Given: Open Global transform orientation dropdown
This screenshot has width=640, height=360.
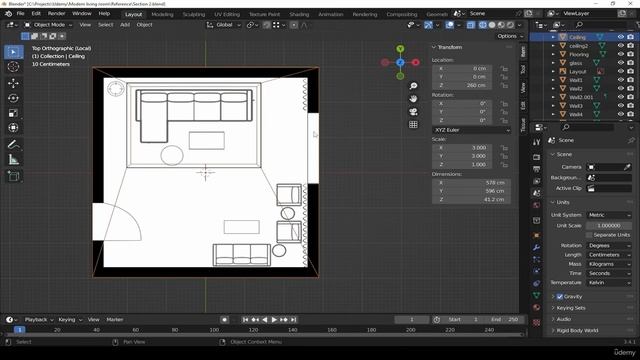Looking at the screenshot, I should coord(223,25).
